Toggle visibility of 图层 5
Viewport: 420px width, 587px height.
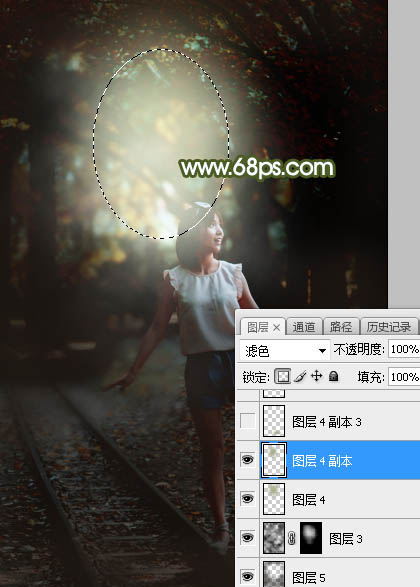point(247,576)
